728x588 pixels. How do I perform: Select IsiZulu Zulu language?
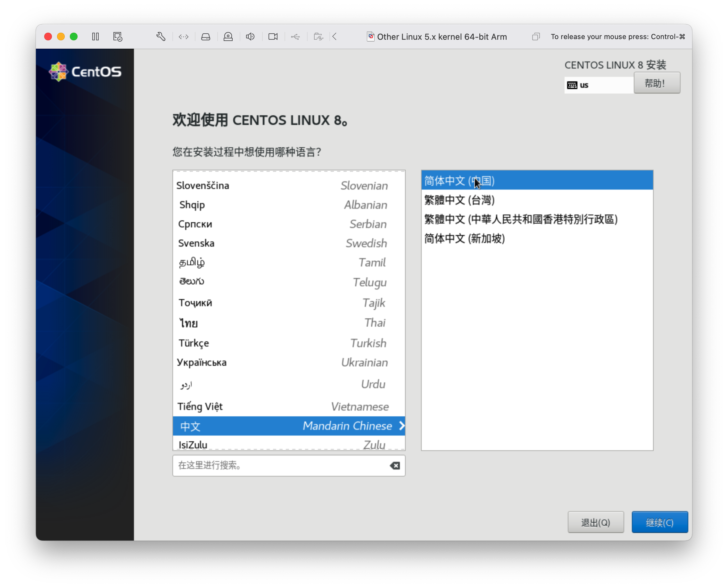[x=289, y=444]
